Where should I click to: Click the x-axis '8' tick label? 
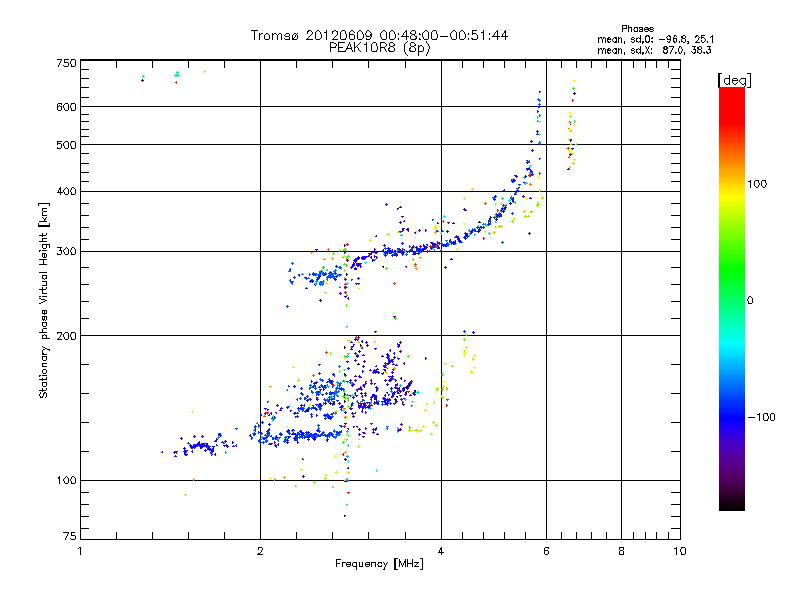click(x=621, y=551)
